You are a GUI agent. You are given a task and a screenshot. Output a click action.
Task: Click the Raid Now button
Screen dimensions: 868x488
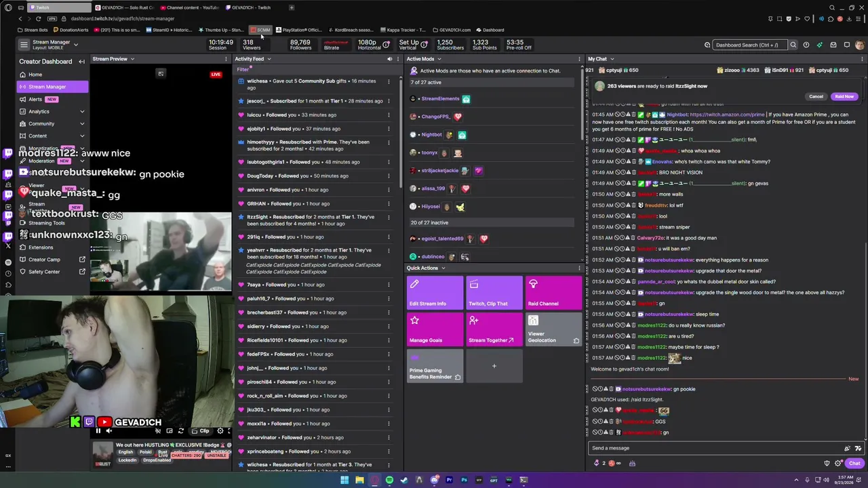point(844,96)
